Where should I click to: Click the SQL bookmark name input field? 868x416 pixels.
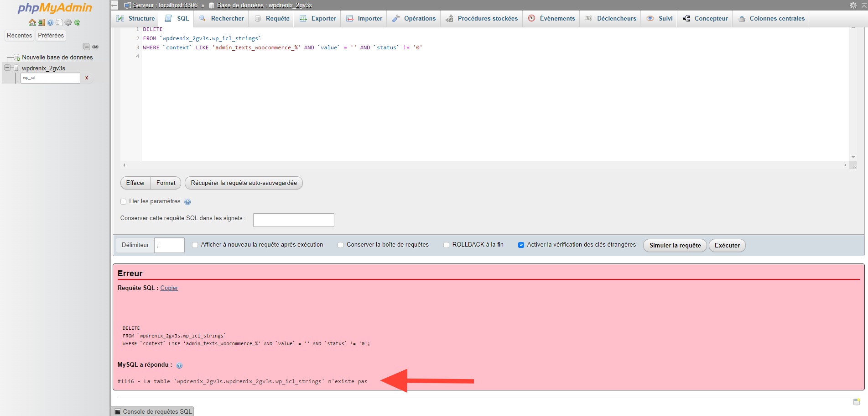pos(294,220)
